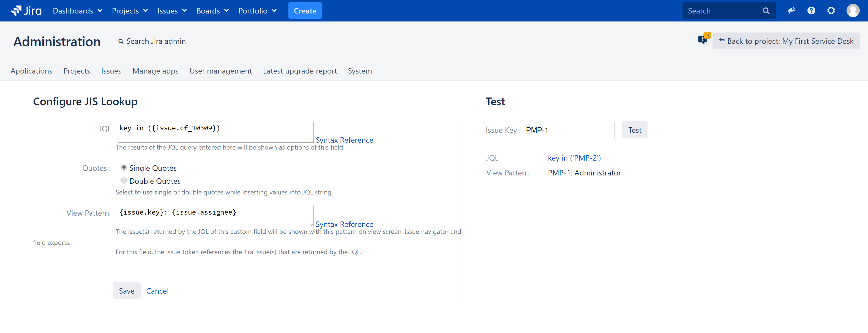Open the Jira settings gear icon
The height and width of the screenshot is (333, 868).
831,10
